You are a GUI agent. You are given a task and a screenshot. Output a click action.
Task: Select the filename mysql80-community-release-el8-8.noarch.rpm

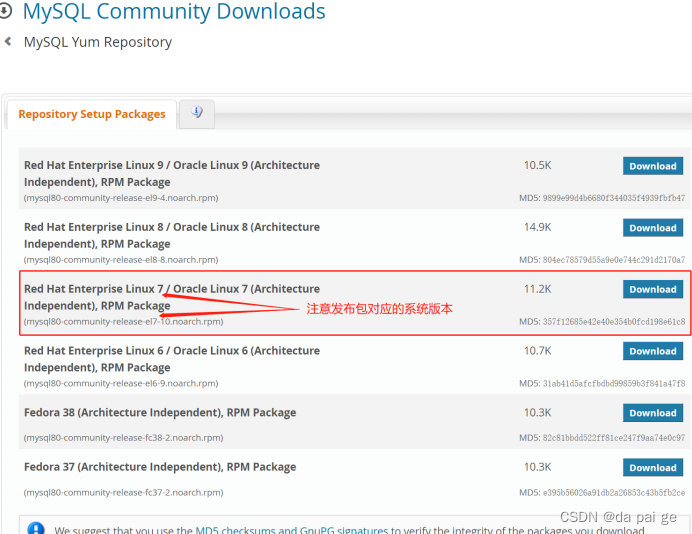[121, 259]
